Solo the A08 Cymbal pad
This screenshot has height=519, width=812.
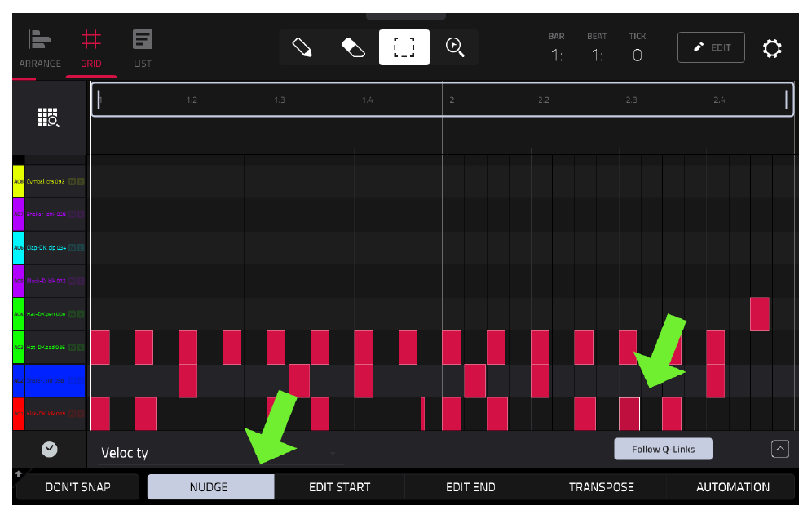pyautogui.click(x=80, y=181)
